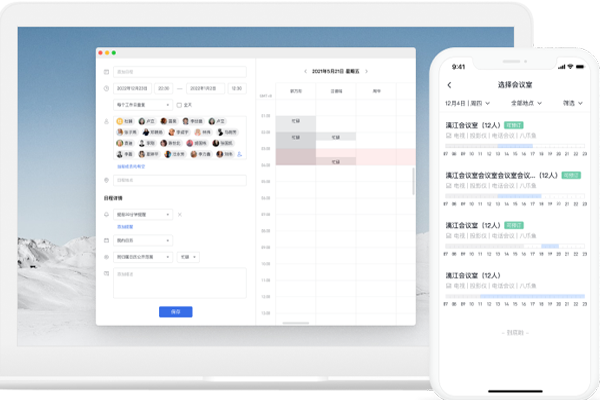Tap the back arrow on the phone screen
The width and height of the screenshot is (600, 400).
[x=450, y=85]
